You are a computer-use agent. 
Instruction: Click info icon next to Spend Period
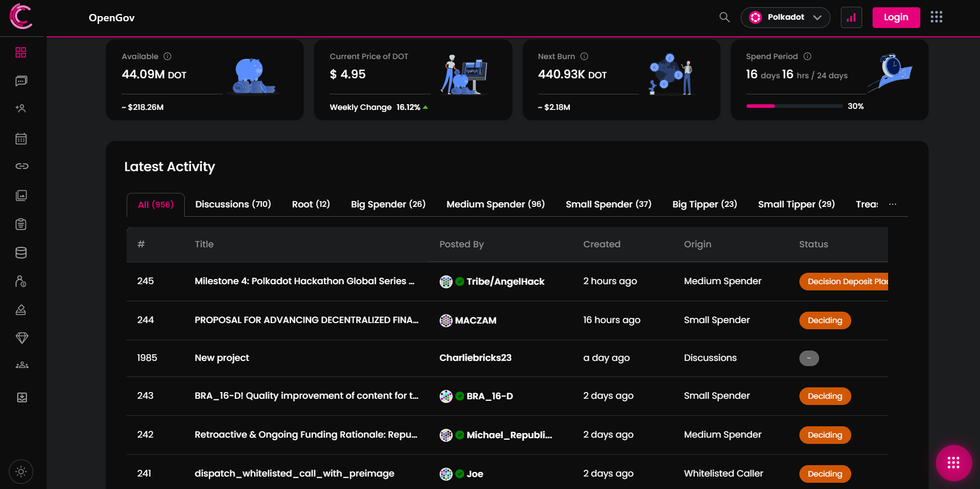coord(807,56)
